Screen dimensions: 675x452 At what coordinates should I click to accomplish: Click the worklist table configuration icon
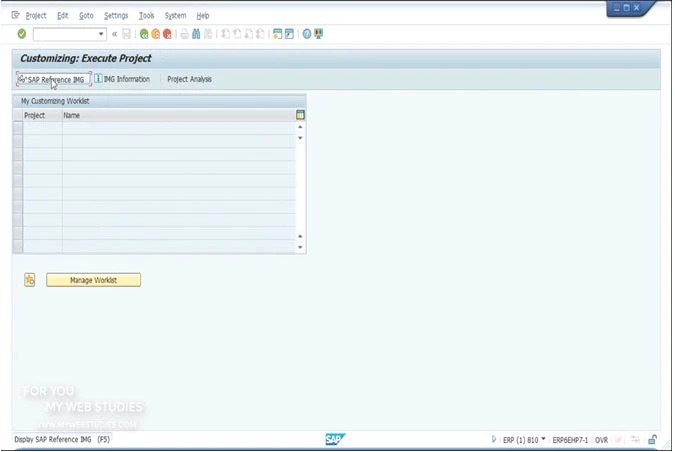coord(300,115)
